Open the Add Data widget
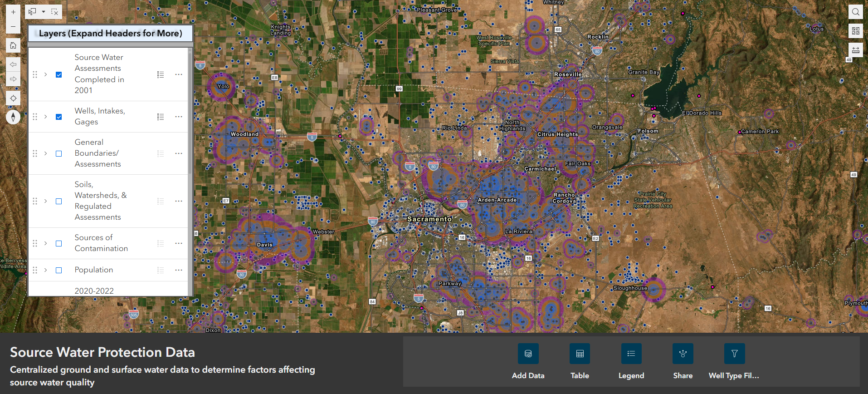Viewport: 868px width, 394px height. click(x=528, y=354)
